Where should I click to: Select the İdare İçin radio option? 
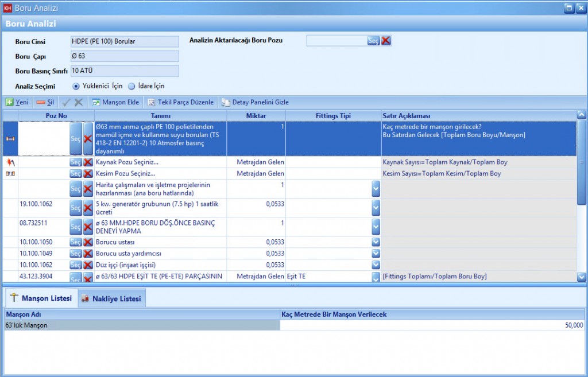[131, 86]
